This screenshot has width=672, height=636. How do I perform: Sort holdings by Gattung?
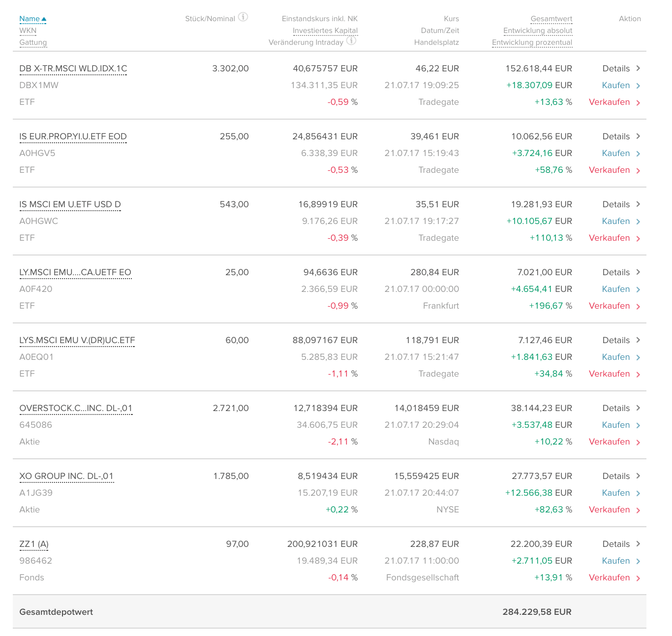coord(33,43)
